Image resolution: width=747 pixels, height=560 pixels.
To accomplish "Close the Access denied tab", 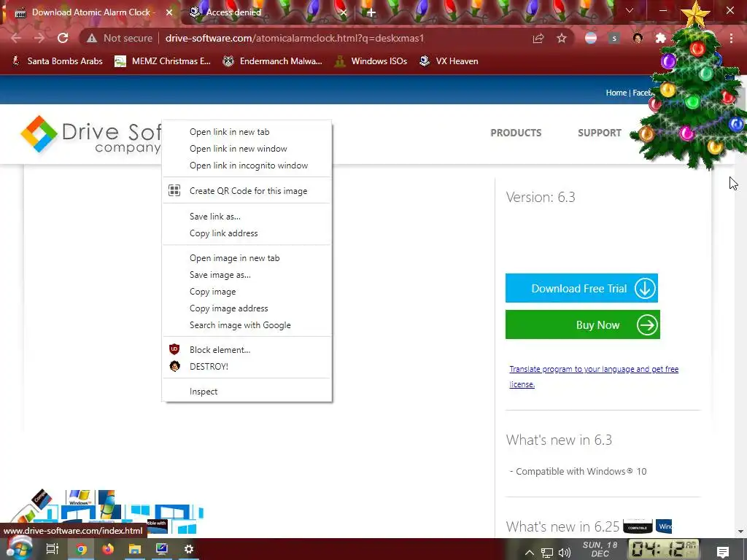I will click(x=344, y=12).
